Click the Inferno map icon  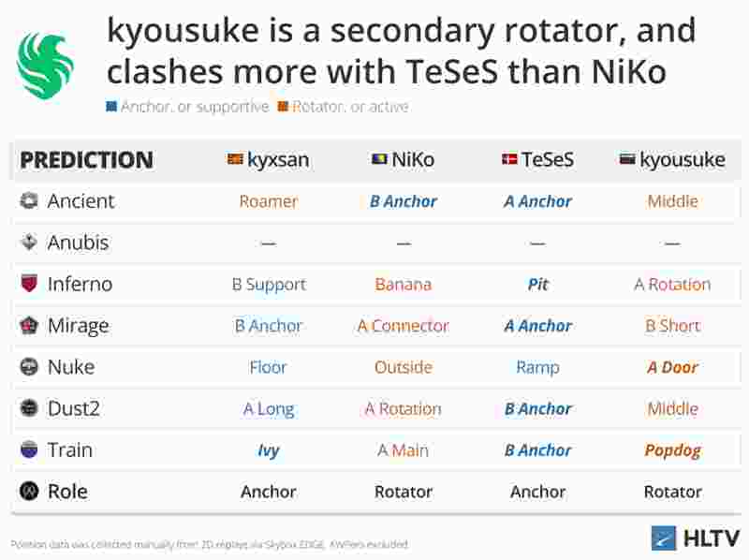tap(29, 284)
